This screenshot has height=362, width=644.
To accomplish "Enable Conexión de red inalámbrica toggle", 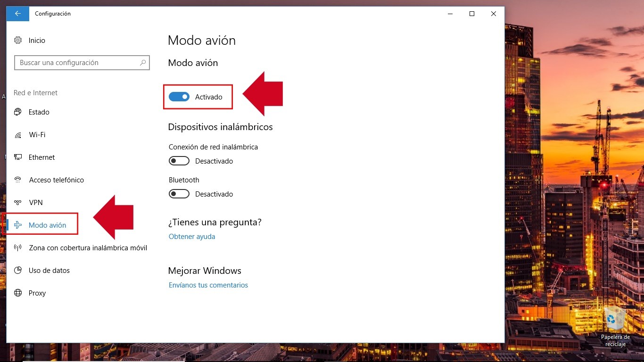I will [x=179, y=161].
